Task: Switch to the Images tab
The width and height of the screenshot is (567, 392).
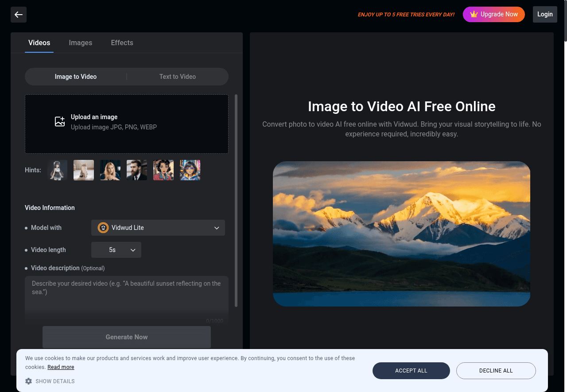Action: (81, 43)
